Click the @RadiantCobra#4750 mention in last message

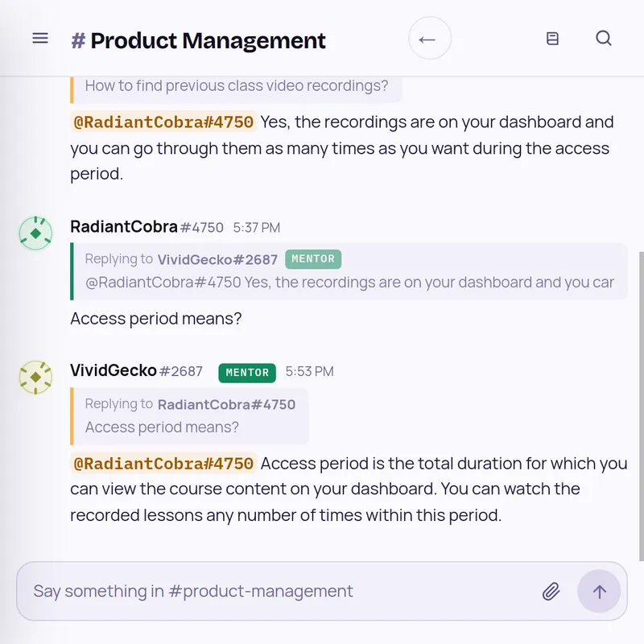pos(163,464)
